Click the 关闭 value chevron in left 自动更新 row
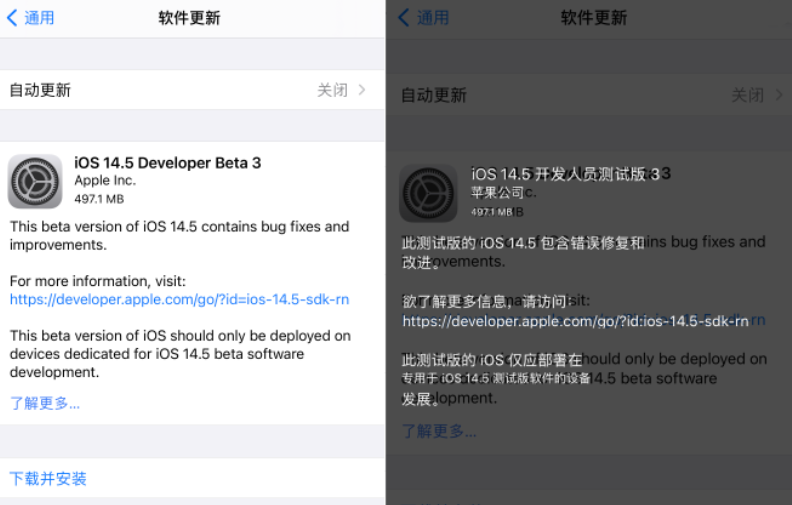Viewport: 792px width, 505px height. pyautogui.click(x=362, y=90)
